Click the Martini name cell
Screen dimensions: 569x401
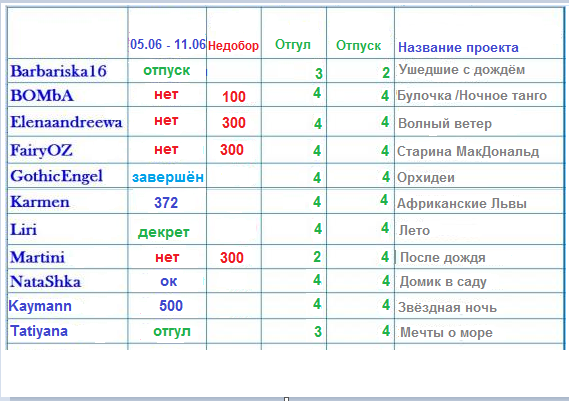click(67, 257)
